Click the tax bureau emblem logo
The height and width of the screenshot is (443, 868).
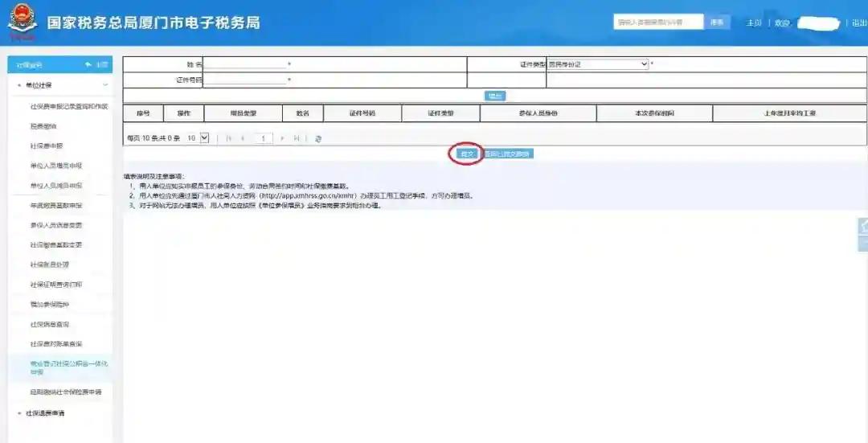[23, 23]
